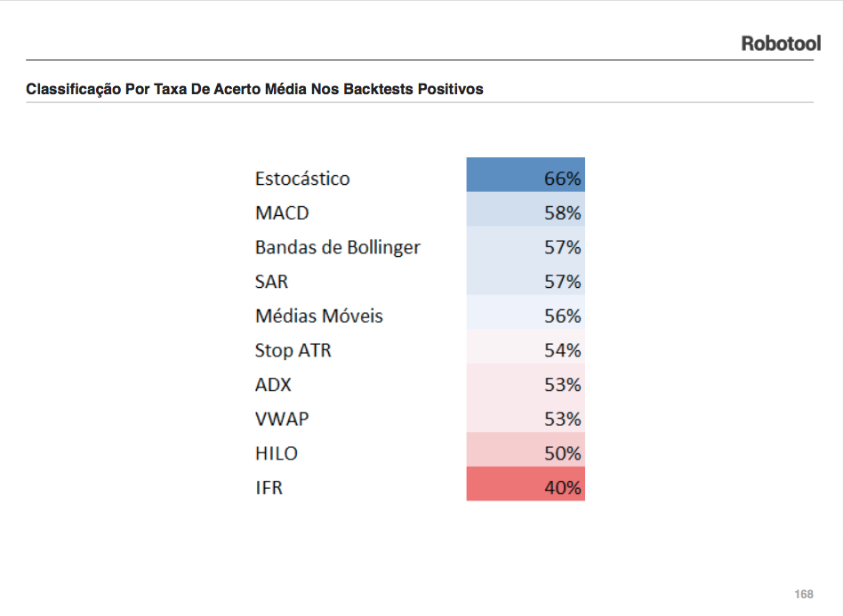Click the Robotool logo
843x616 pixels.
781,44
